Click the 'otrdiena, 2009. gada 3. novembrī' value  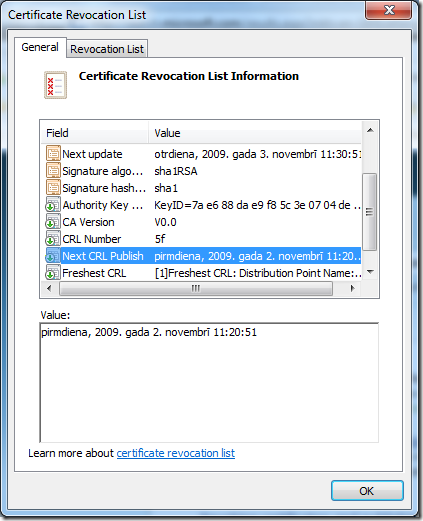coord(257,154)
